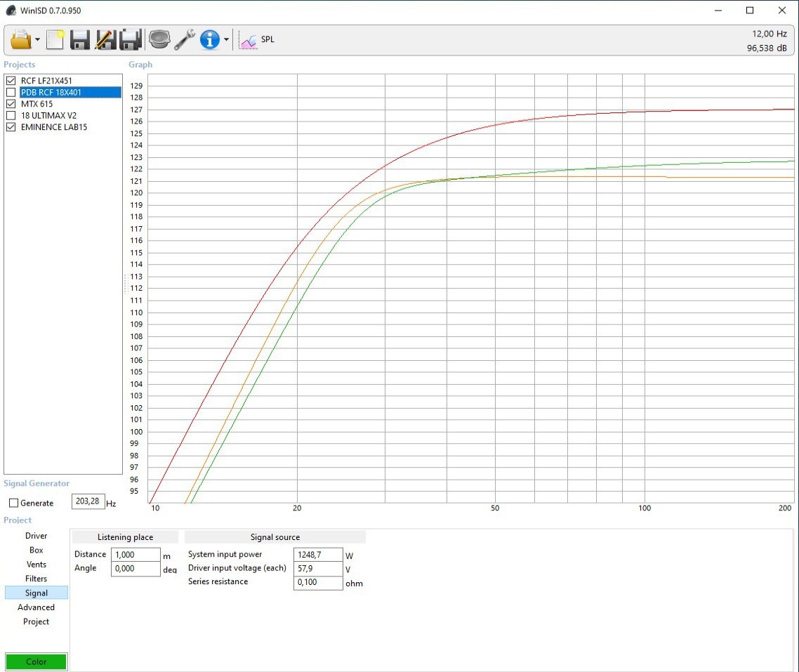Open the Advanced project section
Viewport: 799px width, 672px height.
[x=37, y=607]
